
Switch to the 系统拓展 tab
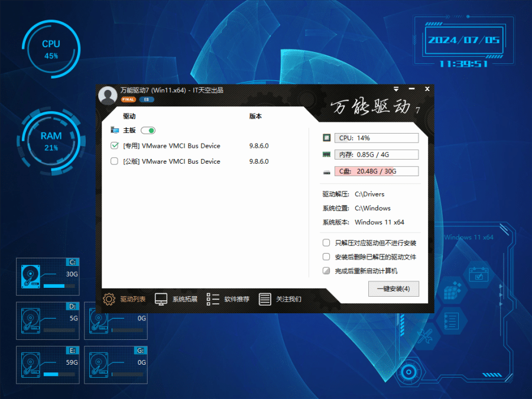[185, 299]
